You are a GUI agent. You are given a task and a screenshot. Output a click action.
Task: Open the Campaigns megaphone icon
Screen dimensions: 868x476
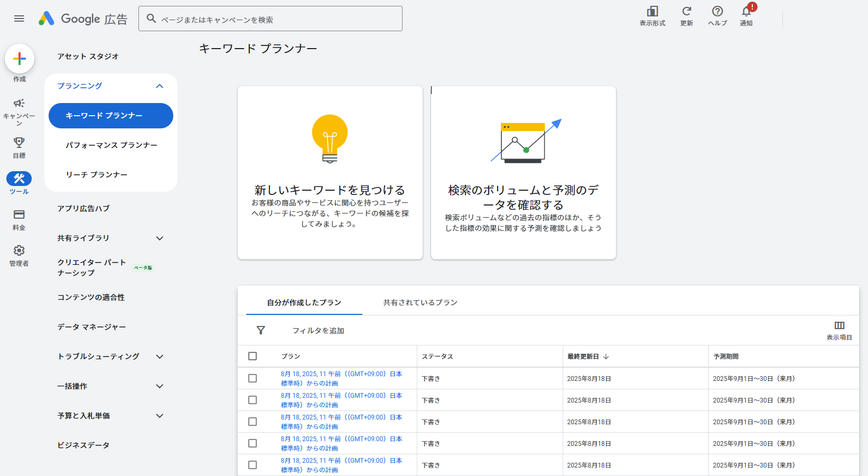19,103
